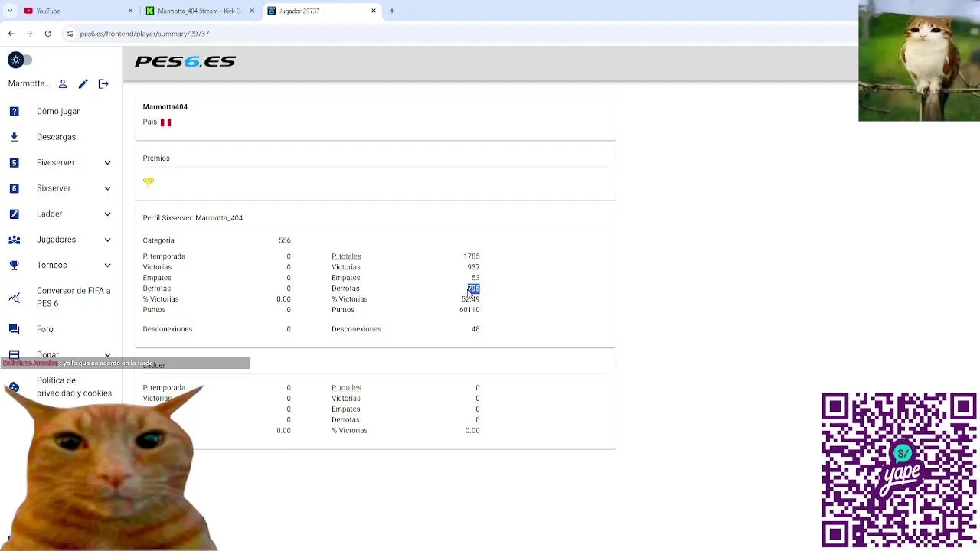
Task: Click the yellow trophy under Premios
Action: [149, 182]
